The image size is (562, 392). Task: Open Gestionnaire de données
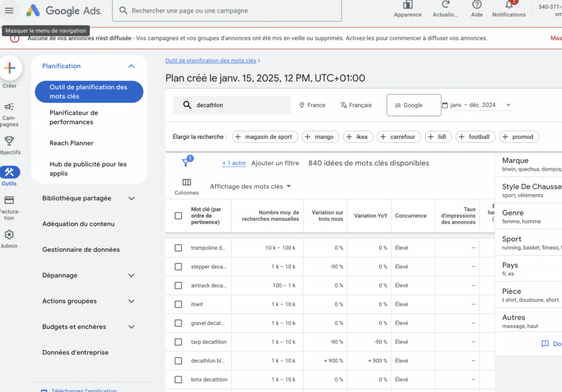81,249
